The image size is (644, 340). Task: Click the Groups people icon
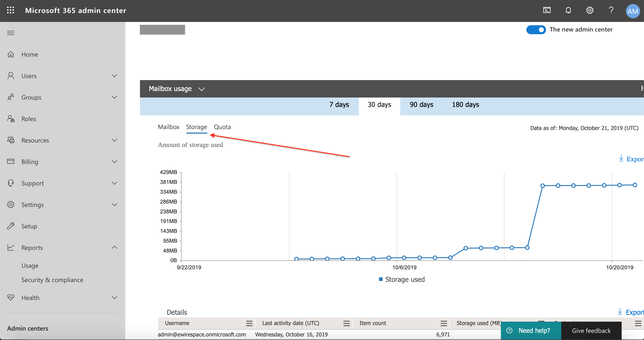coord(11,97)
